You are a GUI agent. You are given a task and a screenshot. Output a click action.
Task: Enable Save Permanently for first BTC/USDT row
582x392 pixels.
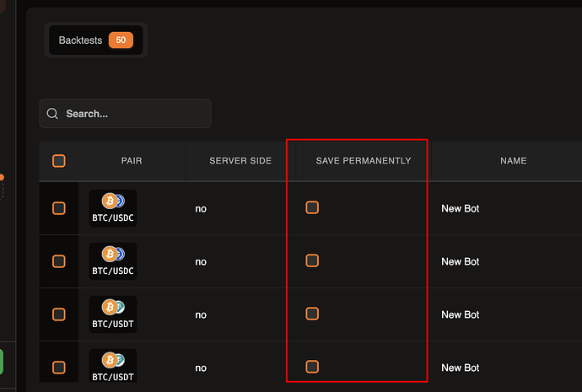coord(312,314)
